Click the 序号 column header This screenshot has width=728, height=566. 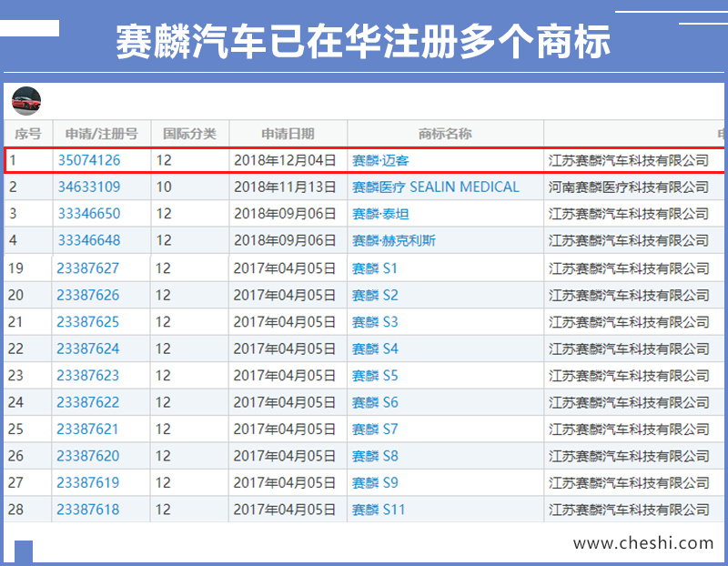click(28, 134)
